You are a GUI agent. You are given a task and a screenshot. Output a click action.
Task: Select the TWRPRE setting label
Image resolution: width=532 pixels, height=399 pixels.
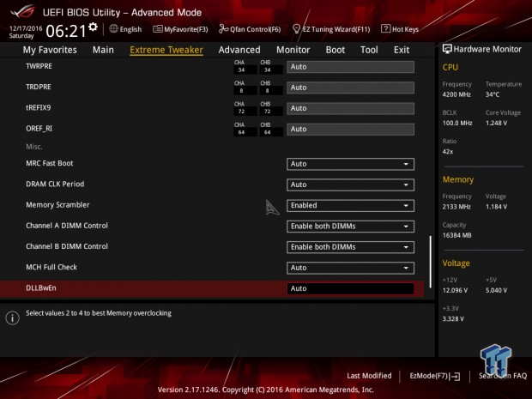(x=39, y=66)
